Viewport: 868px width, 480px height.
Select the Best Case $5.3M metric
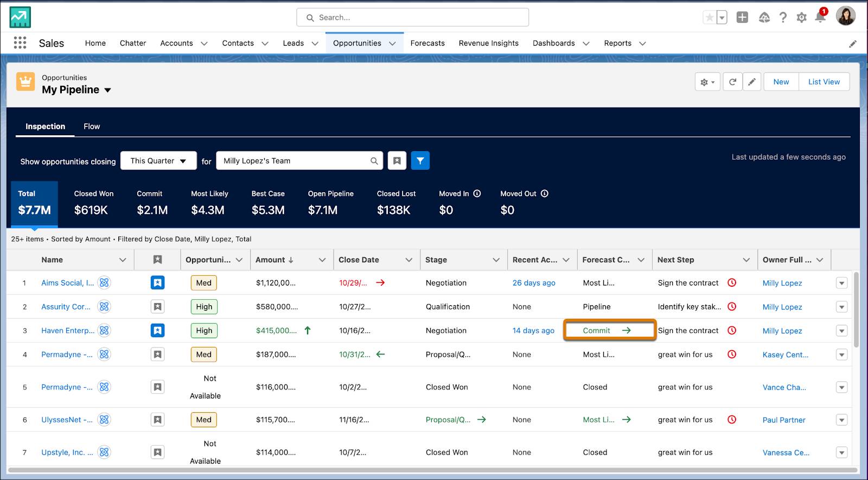pos(268,204)
